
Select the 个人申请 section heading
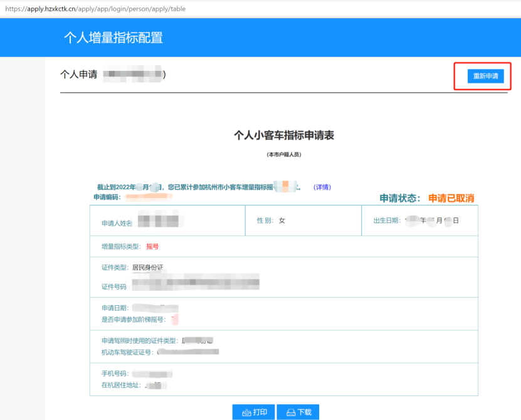78,75
